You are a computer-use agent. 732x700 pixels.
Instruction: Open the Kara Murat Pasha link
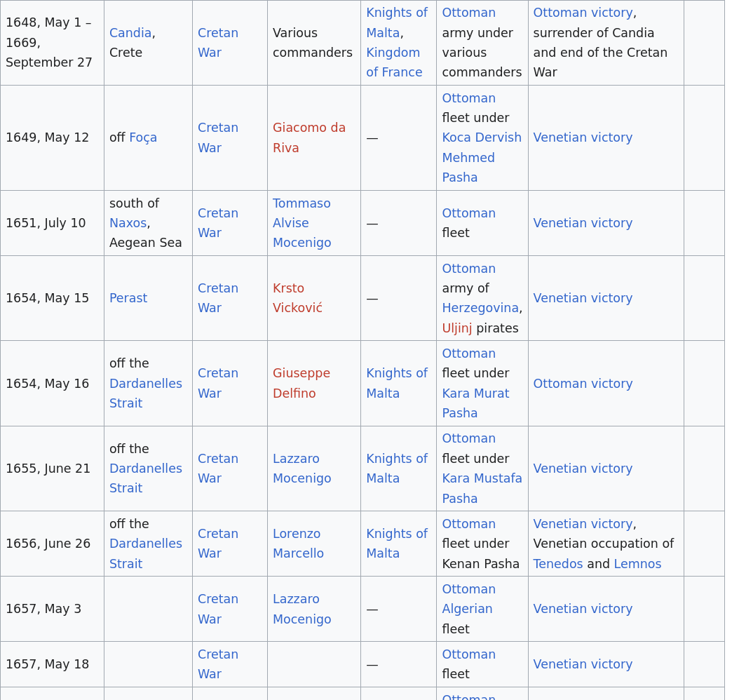pos(475,403)
